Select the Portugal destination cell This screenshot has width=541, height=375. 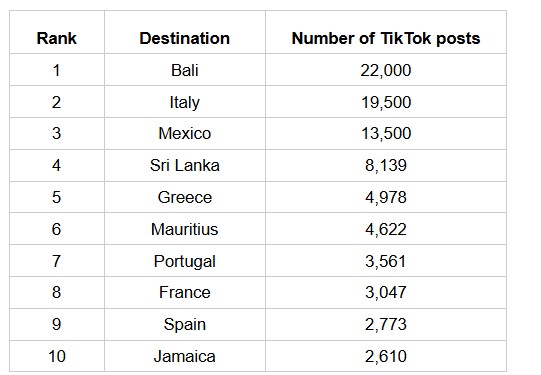pos(185,261)
